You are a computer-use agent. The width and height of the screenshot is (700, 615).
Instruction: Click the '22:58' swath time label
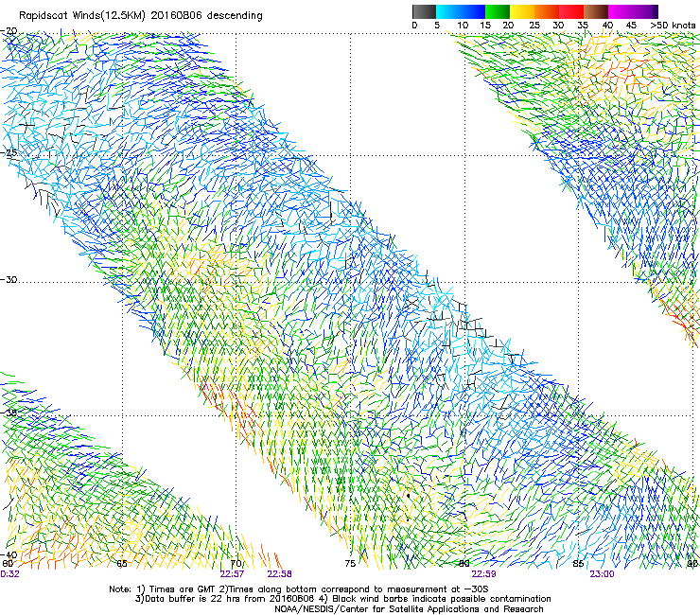click(x=279, y=574)
